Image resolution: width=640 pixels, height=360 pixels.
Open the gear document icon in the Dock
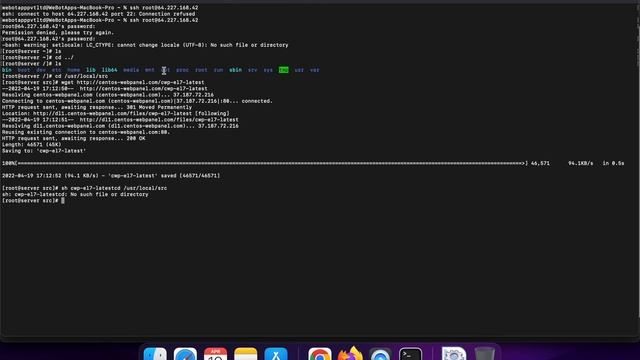(x=454, y=354)
